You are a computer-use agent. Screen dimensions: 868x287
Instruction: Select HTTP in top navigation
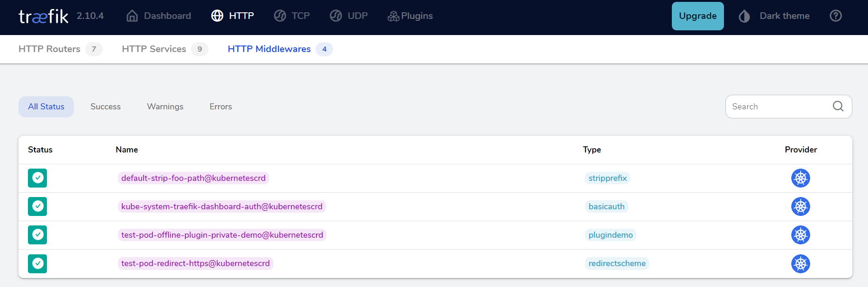click(x=241, y=16)
